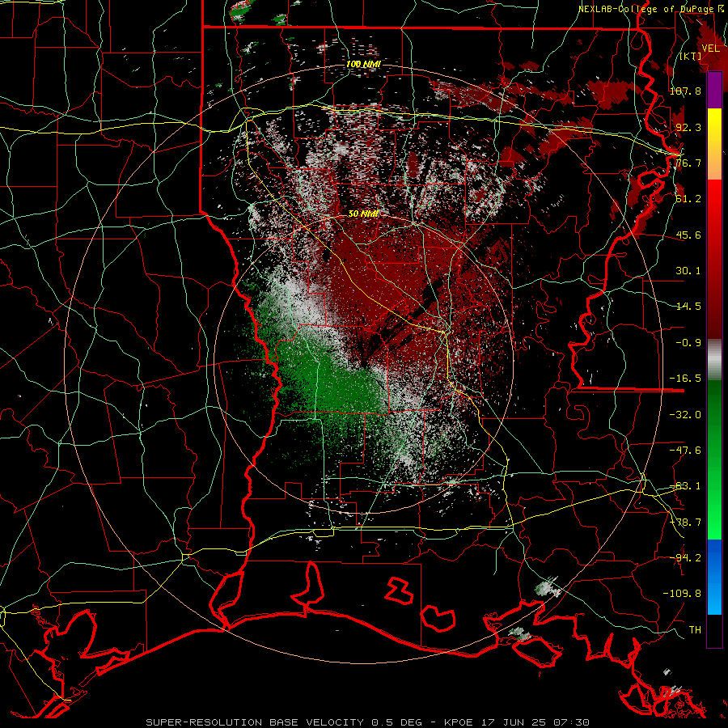Click the (KT) units label
Viewport: 728px width, 728px height.
691,56
